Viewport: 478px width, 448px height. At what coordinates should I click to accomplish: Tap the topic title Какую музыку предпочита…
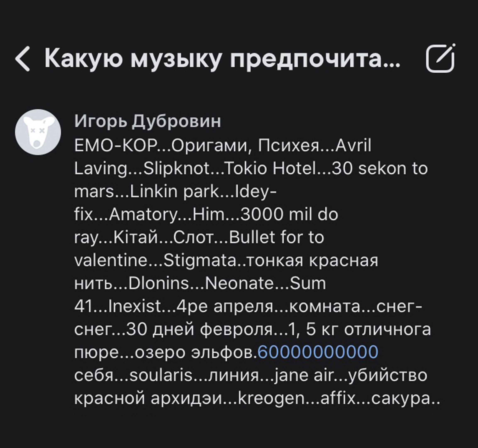click(x=222, y=59)
